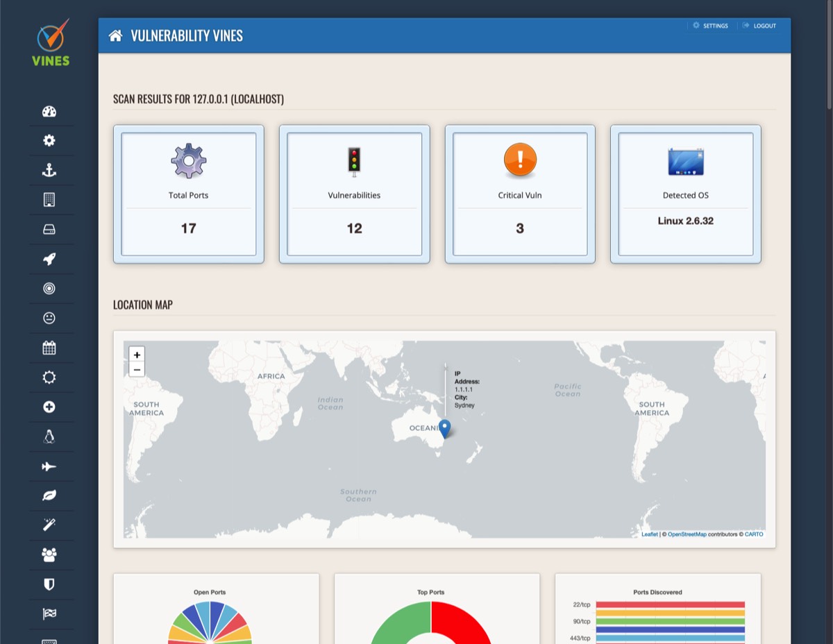Viewport: 833px width, 644px height.
Task: Click the 'Linux 2.6.32' value
Action: (686, 221)
